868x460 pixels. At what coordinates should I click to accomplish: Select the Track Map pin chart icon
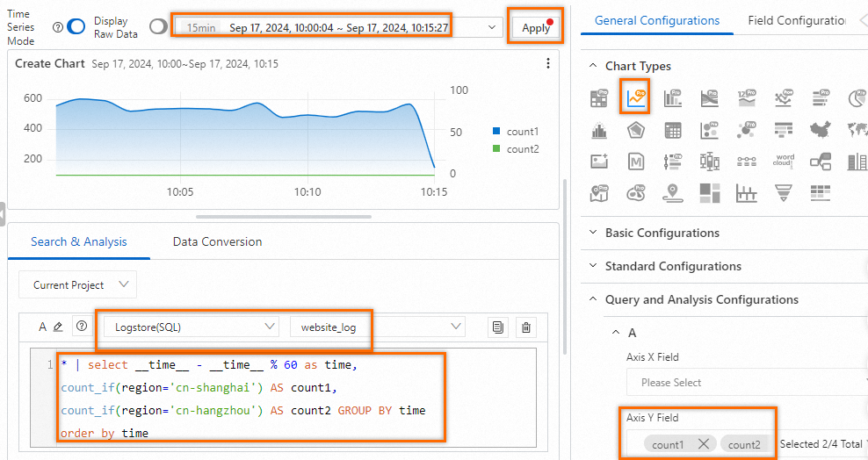(x=673, y=193)
